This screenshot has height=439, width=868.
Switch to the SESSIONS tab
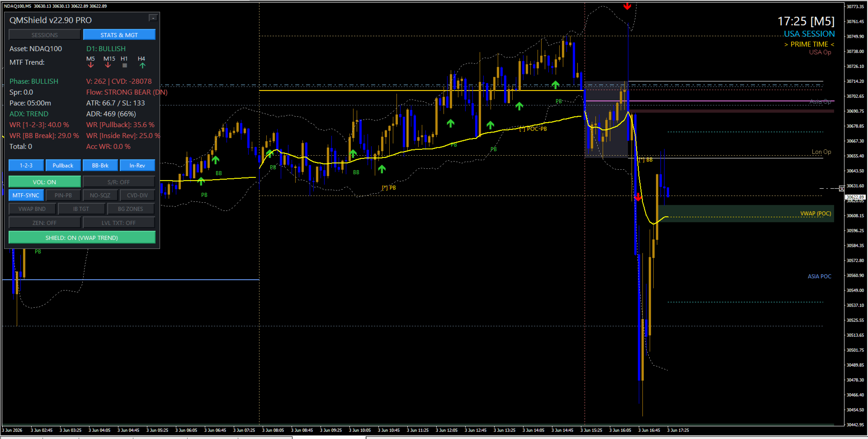(45, 35)
